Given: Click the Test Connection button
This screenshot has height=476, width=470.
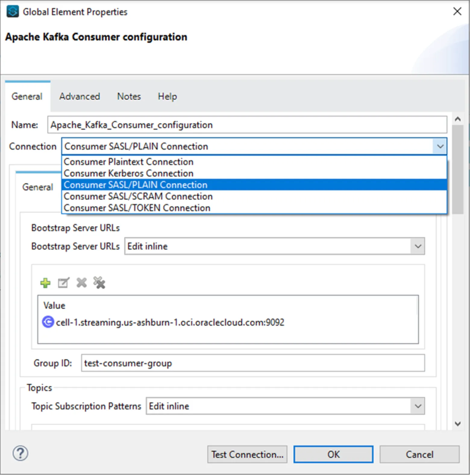Looking at the screenshot, I should coord(247,454).
